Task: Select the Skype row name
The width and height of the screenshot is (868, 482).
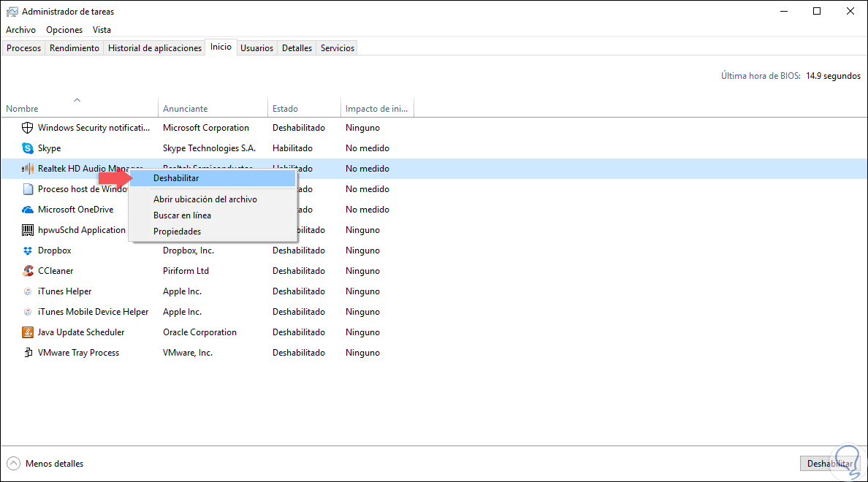Action: [x=49, y=148]
